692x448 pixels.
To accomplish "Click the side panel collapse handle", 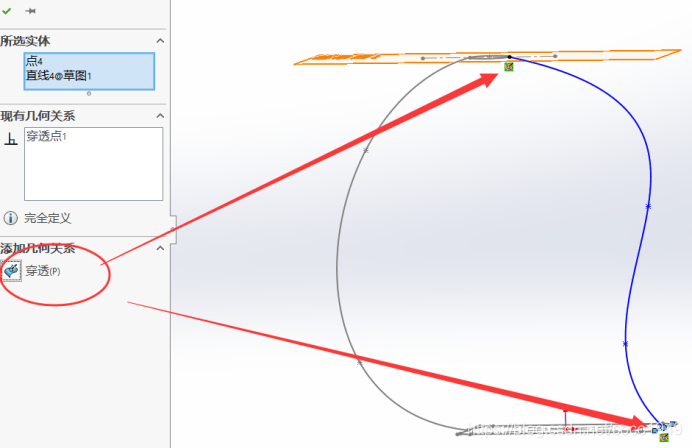I will 173,229.
